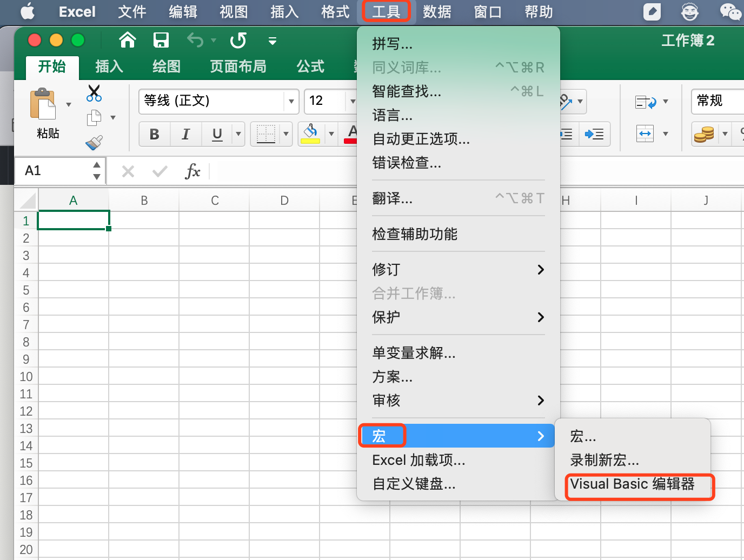Click the Cancel X in formula bar
Screen dimensions: 744x560
pos(128,171)
